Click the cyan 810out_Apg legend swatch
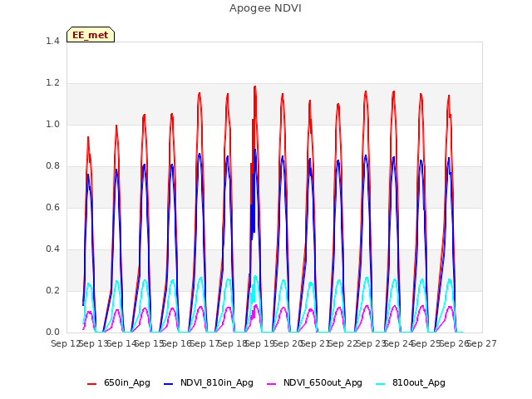Screen dimensions: 532x399 381,384
